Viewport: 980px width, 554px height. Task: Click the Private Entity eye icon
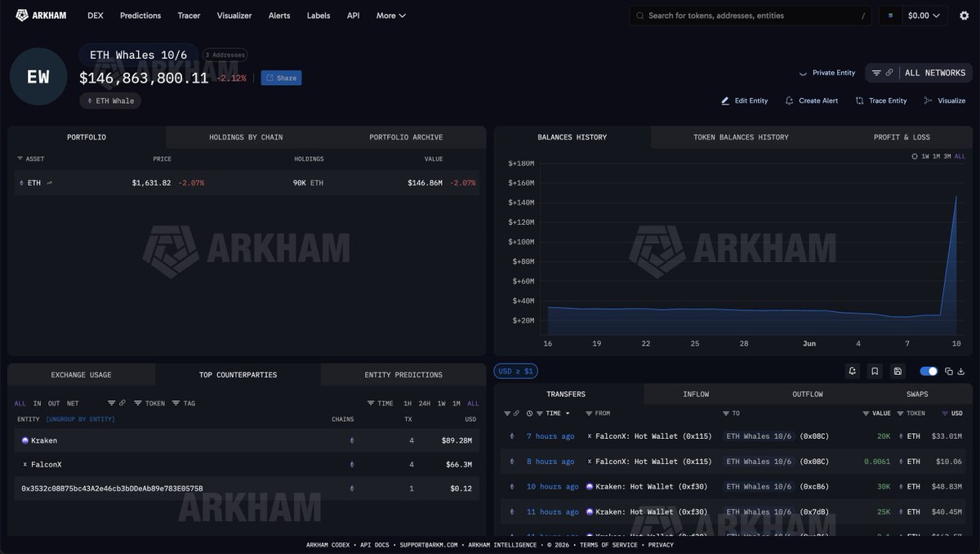pos(803,73)
